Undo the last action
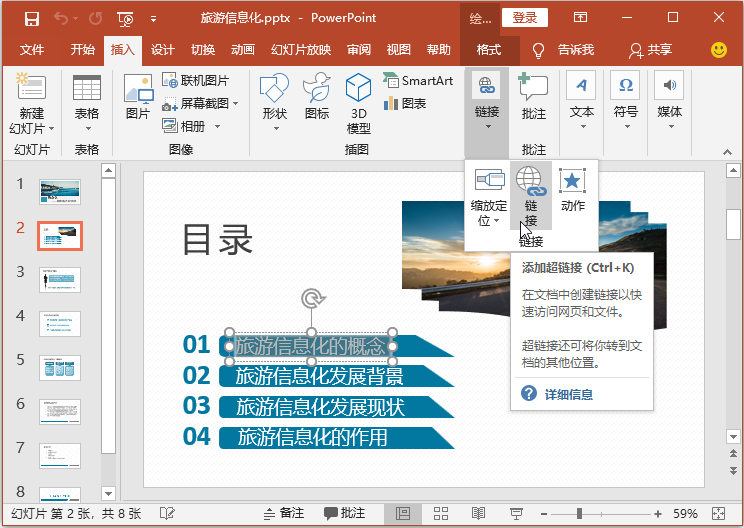 point(61,19)
